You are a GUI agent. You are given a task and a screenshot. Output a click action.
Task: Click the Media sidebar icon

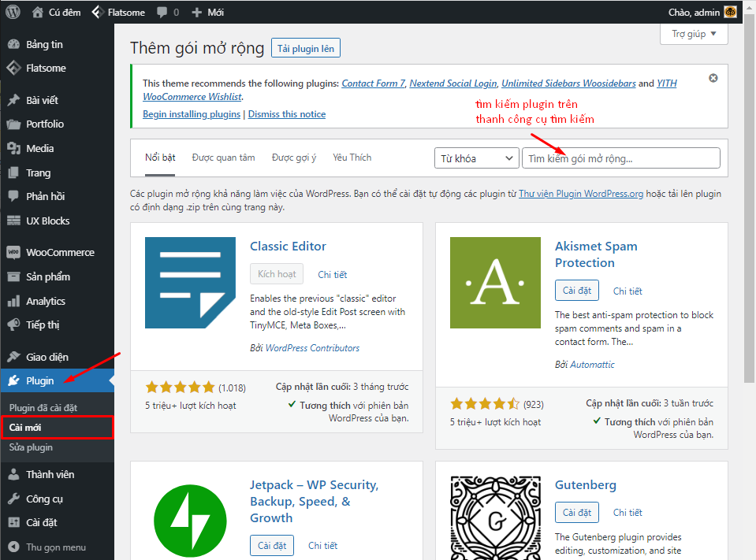tap(13, 148)
